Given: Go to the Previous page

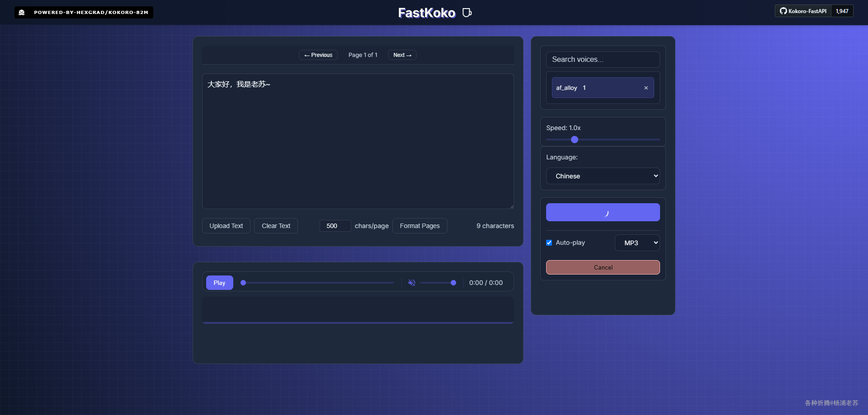Looking at the screenshot, I should tap(318, 55).
